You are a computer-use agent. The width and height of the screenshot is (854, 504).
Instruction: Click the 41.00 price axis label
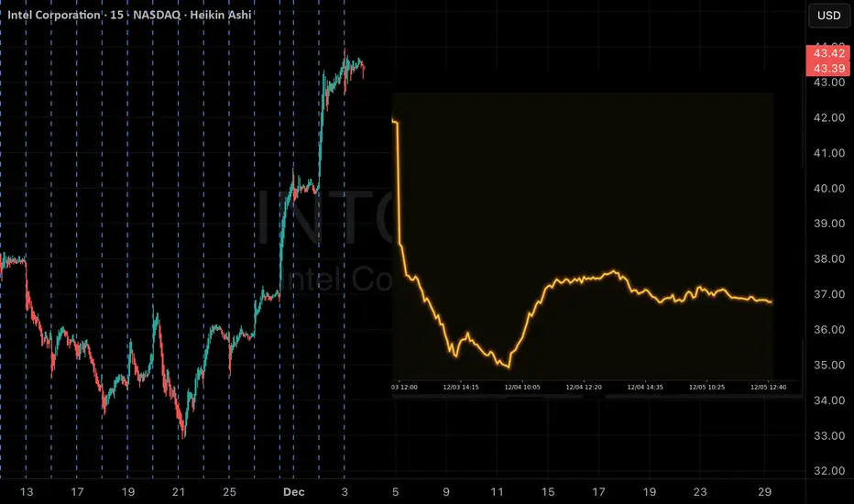tap(829, 153)
